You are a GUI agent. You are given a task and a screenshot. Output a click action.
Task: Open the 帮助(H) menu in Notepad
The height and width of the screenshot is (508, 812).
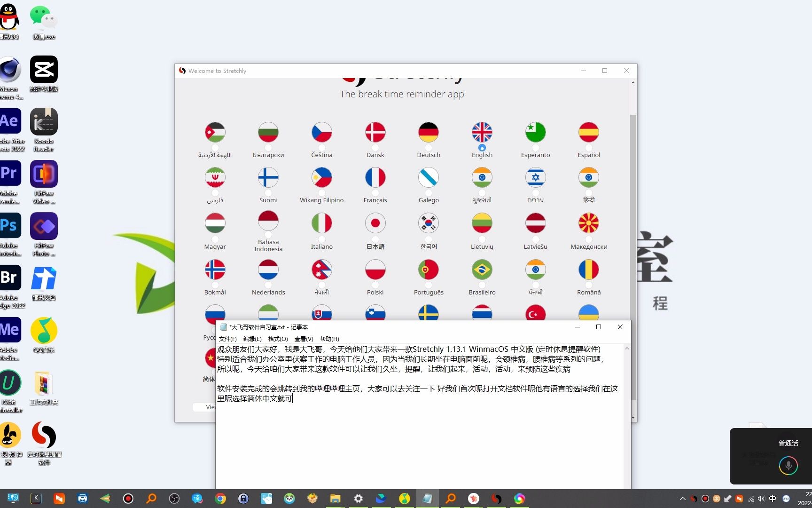pos(330,339)
